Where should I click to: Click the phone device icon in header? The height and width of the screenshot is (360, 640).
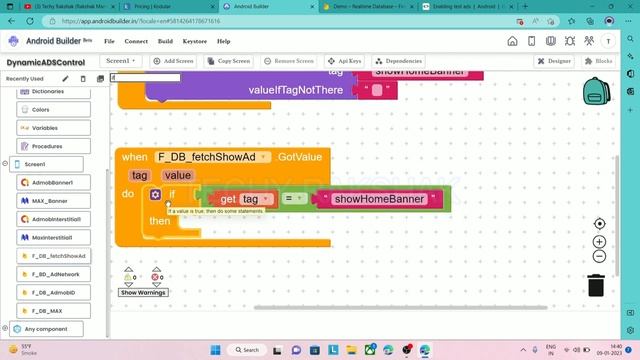531,41
